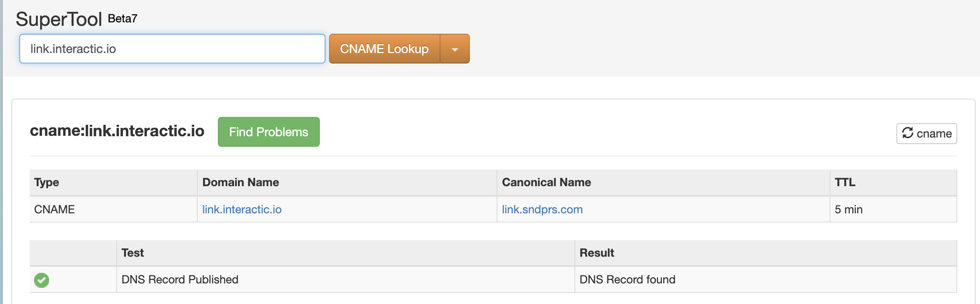Follow the link.sndprs.com canonical name link
Viewport: 980px width, 304px height.
point(542,209)
